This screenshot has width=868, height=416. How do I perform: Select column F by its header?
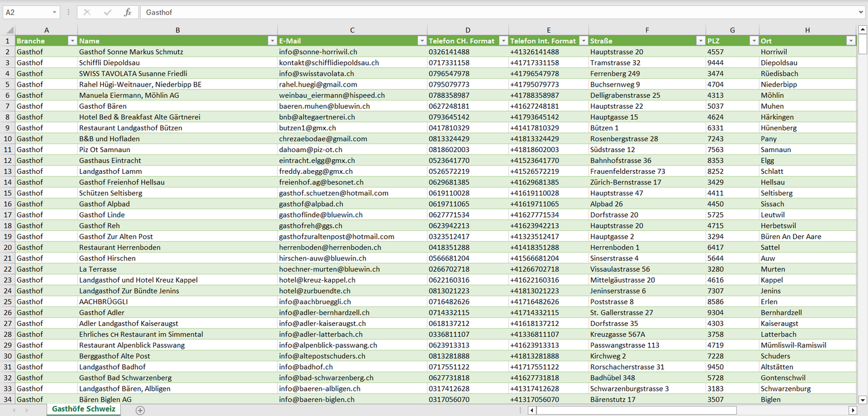pos(647,30)
